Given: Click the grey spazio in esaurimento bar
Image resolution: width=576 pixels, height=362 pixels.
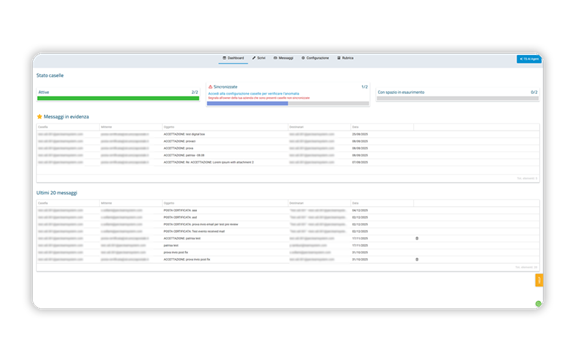Looking at the screenshot, I should pyautogui.click(x=457, y=98).
